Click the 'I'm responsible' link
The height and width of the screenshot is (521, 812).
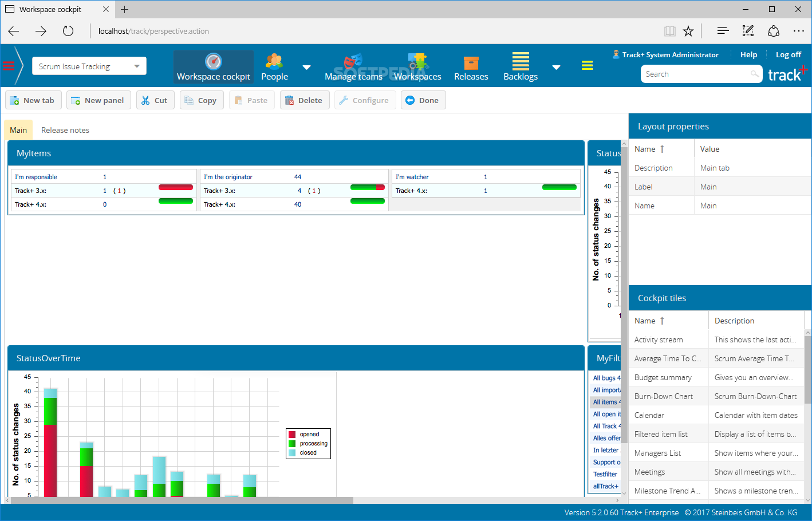click(36, 177)
